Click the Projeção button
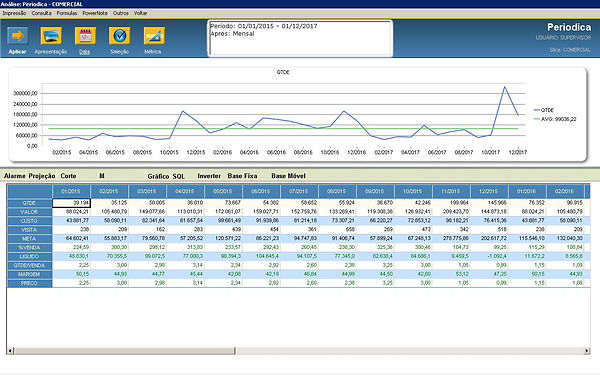This screenshot has height=375, width=600. [x=42, y=176]
